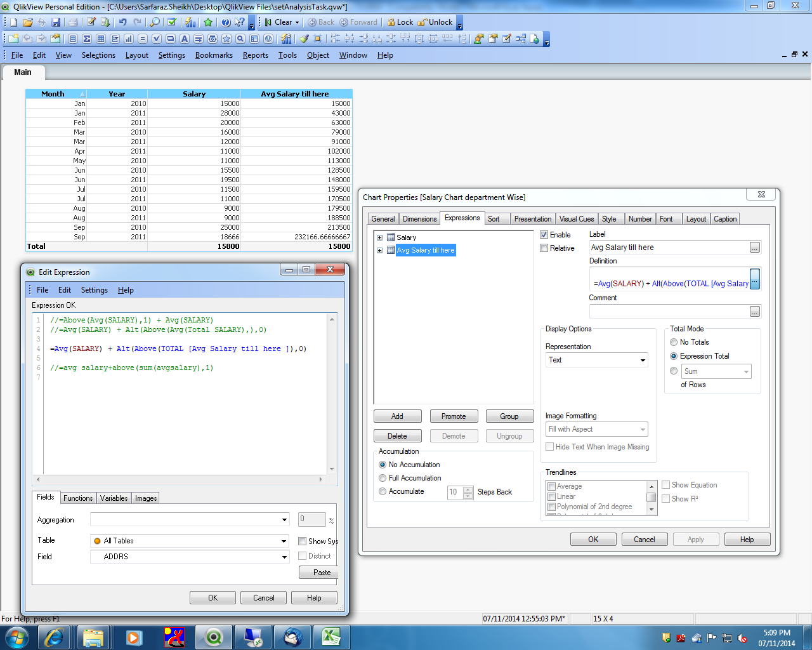Click the Create Statistics Box sigma icon

tap(87, 39)
